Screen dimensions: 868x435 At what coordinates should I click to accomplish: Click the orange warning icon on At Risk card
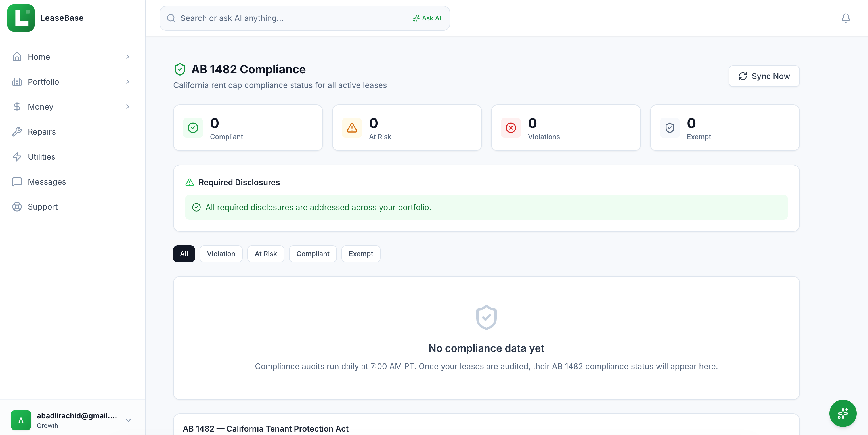pyautogui.click(x=352, y=128)
